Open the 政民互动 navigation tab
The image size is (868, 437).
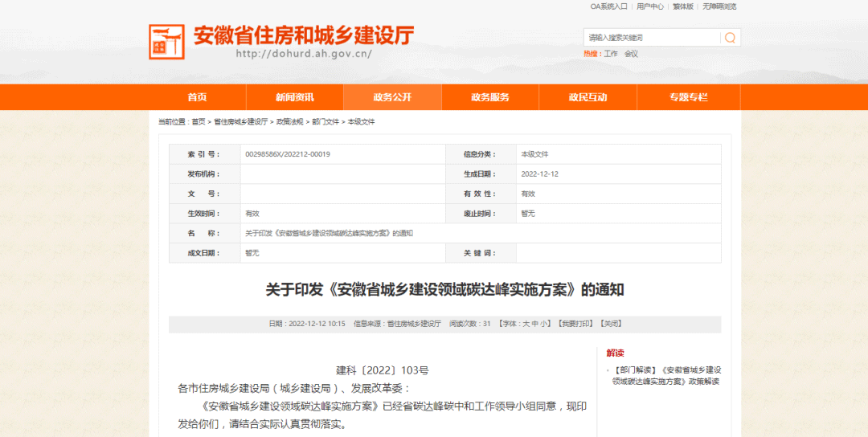click(588, 97)
